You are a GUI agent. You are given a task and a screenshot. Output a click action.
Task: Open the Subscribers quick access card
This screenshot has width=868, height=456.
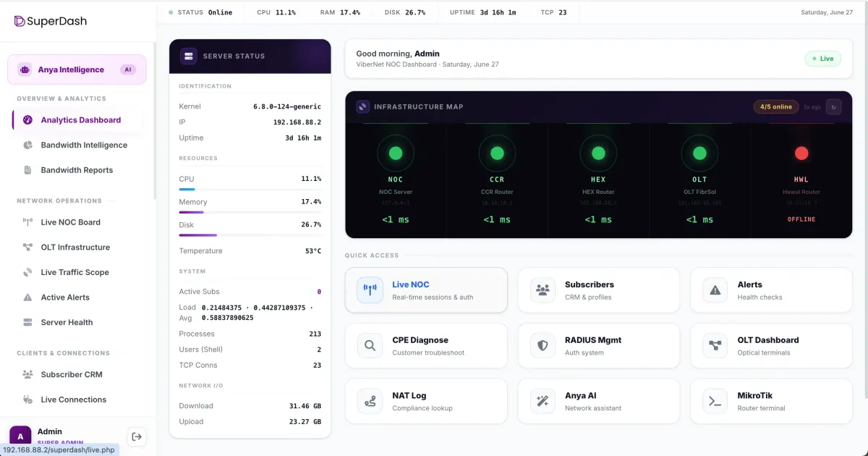599,290
